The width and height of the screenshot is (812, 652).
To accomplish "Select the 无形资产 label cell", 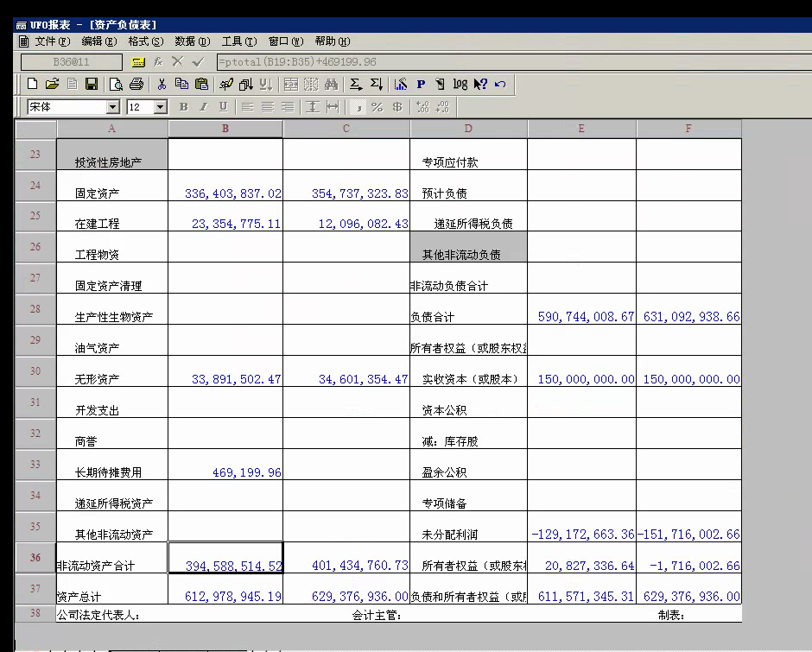I will click(111, 371).
